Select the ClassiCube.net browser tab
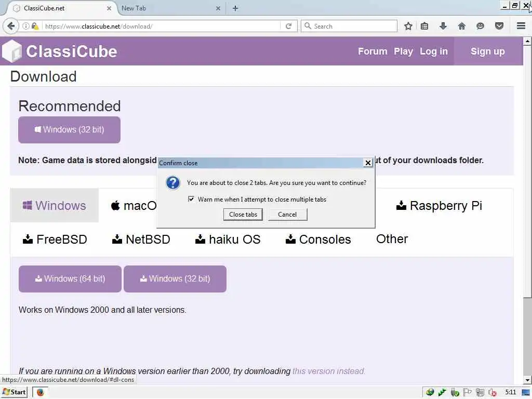 pos(61,8)
